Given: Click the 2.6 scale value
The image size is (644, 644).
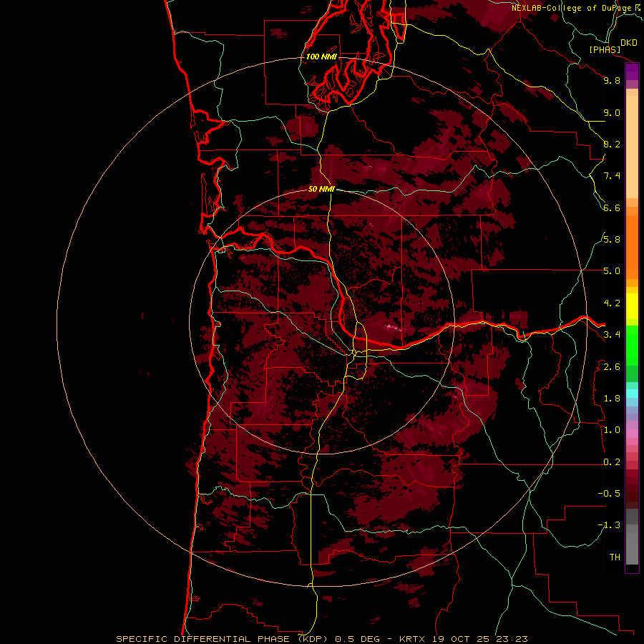Looking at the screenshot, I should click(x=612, y=367).
